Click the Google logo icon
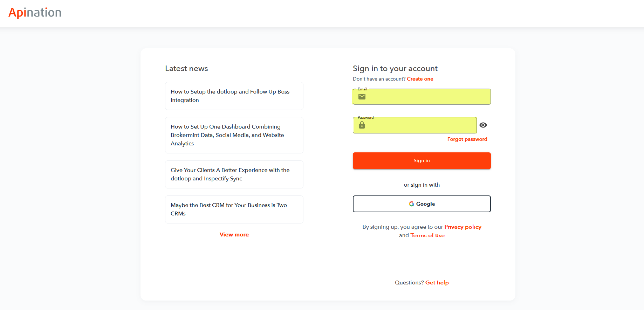644x310 pixels. pyautogui.click(x=412, y=204)
